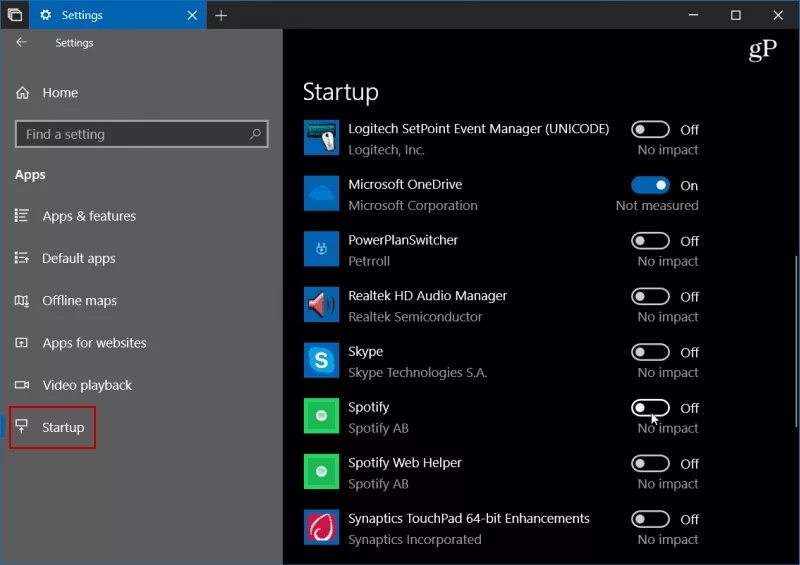
Task: Click the tab sets icon in title bar
Action: coord(15,15)
